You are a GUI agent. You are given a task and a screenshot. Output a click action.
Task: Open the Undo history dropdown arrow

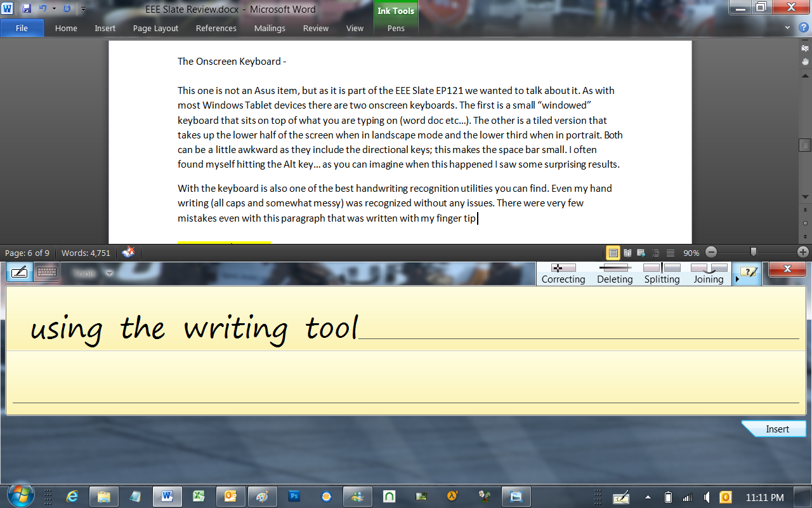[54, 9]
